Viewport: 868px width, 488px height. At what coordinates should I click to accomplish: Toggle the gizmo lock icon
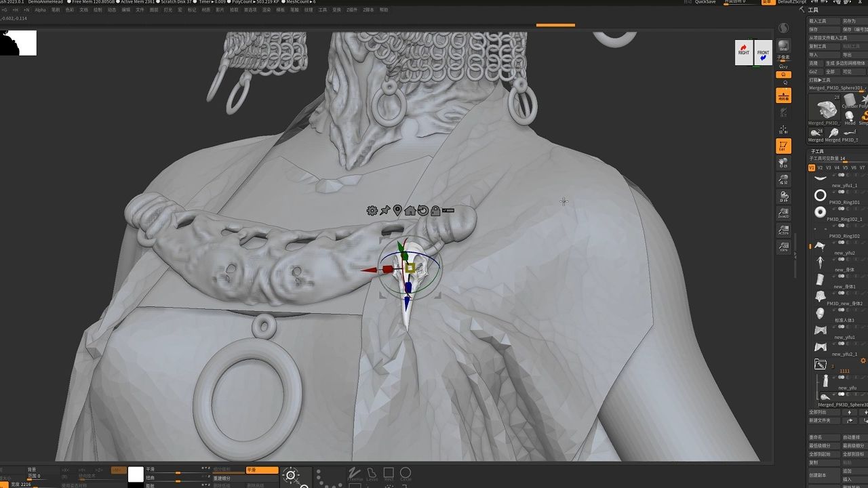tap(435, 211)
